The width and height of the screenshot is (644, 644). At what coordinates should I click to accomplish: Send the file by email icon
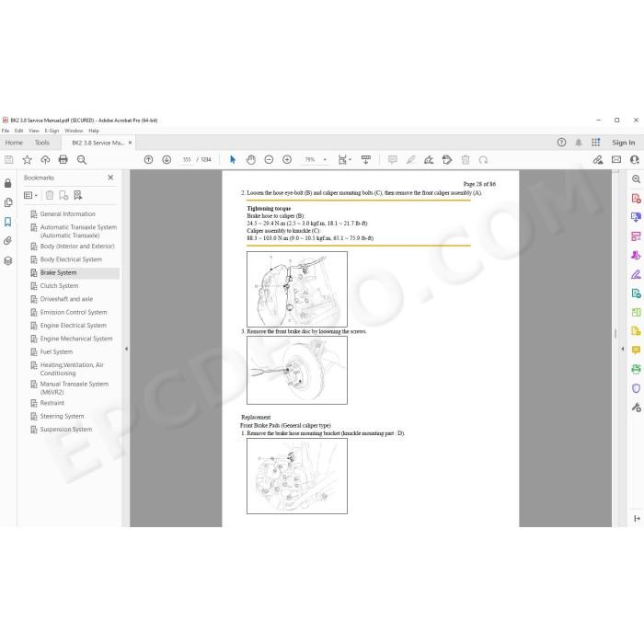tap(616, 160)
